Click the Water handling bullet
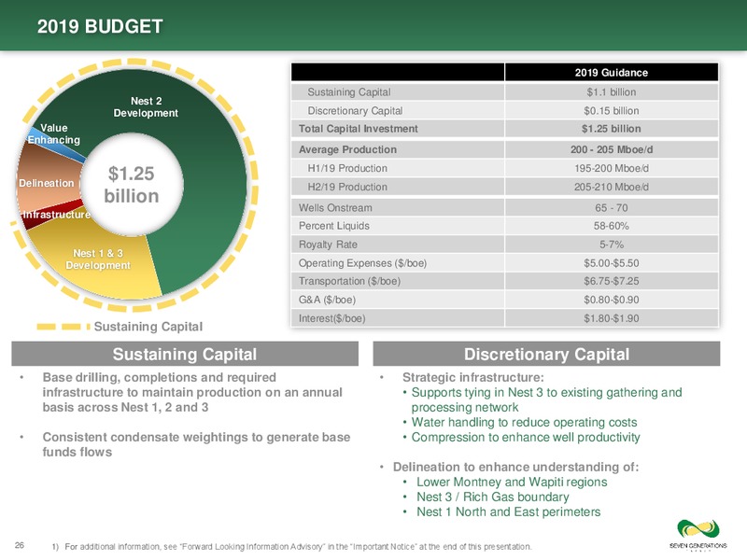The height and width of the screenshot is (560, 747). [x=524, y=423]
